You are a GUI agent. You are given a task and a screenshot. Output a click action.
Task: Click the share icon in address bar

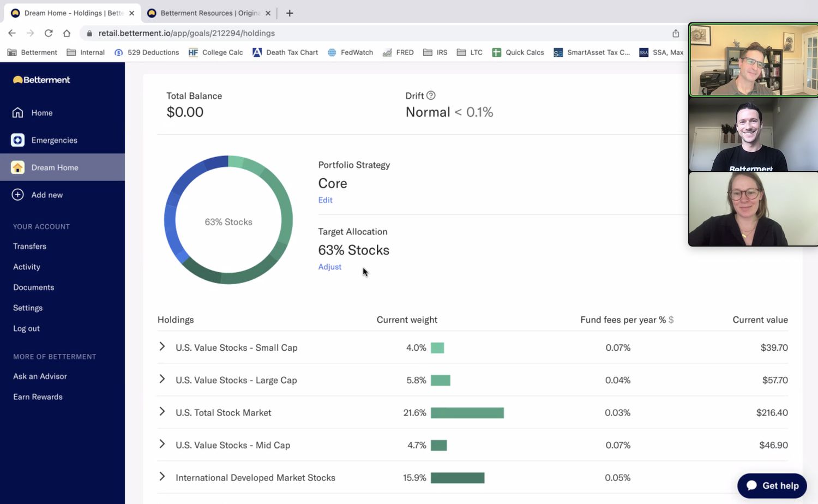click(x=676, y=33)
